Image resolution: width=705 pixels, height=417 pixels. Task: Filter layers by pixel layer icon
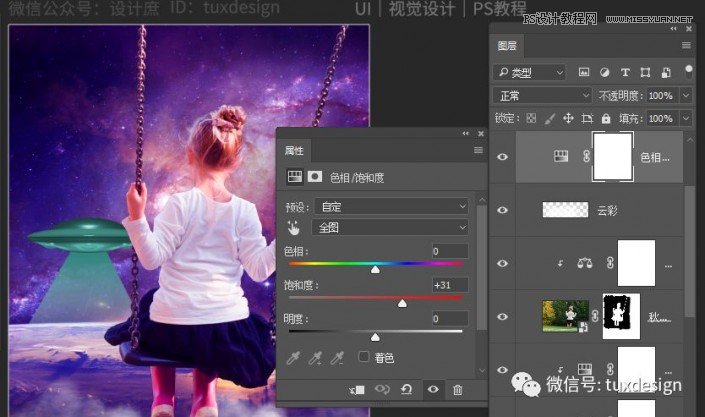pyautogui.click(x=584, y=72)
